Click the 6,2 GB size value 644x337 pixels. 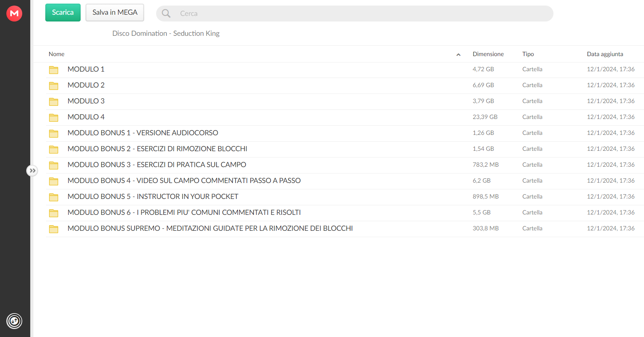(x=482, y=181)
